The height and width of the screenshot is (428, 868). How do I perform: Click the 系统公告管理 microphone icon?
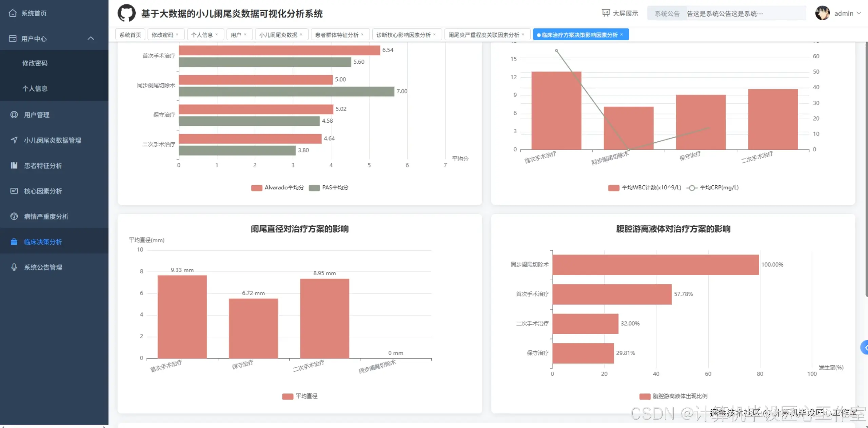coord(14,267)
